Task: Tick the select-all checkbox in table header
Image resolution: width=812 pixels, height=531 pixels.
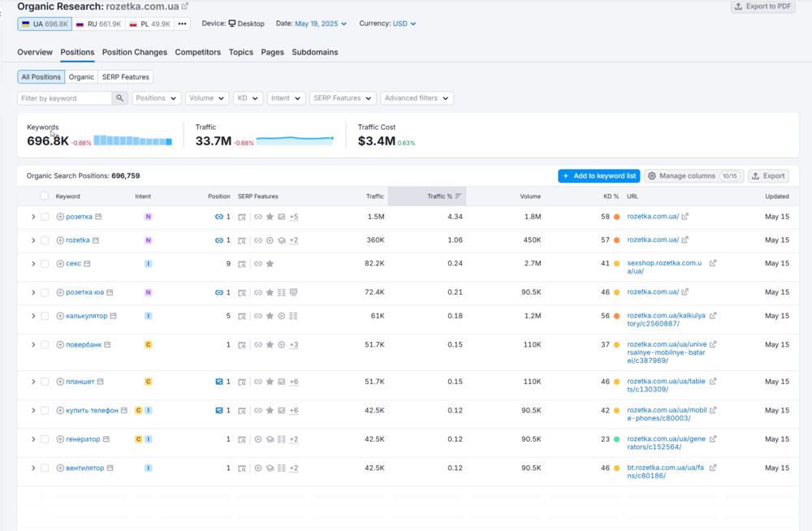Action: pos(45,196)
